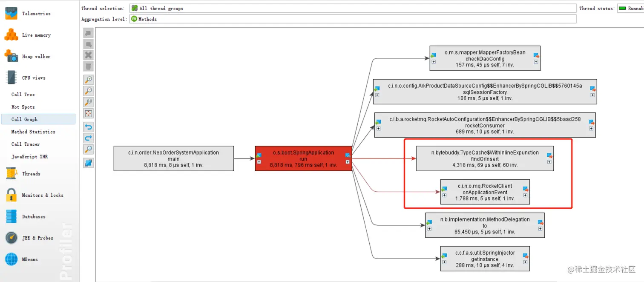Select the NeoOrderSystemApplication main node

coord(174,158)
